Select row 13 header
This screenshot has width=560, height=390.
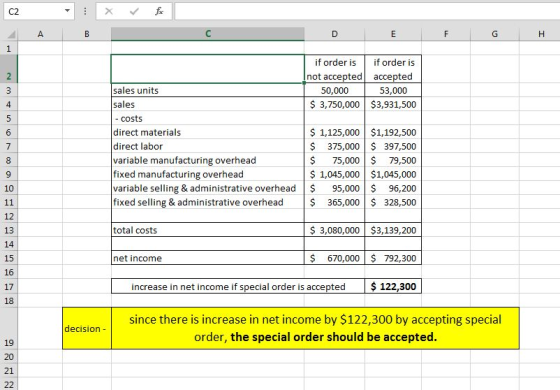click(x=9, y=230)
